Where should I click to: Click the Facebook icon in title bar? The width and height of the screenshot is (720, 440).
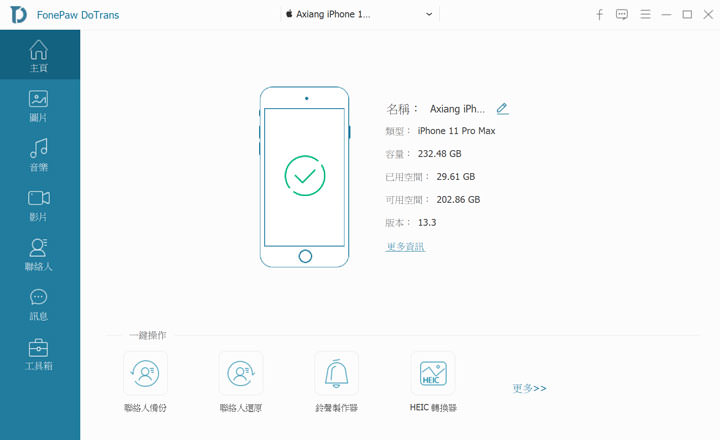[599, 15]
